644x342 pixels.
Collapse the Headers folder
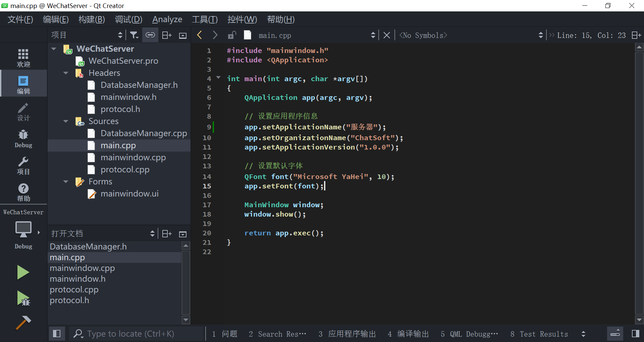(x=66, y=73)
